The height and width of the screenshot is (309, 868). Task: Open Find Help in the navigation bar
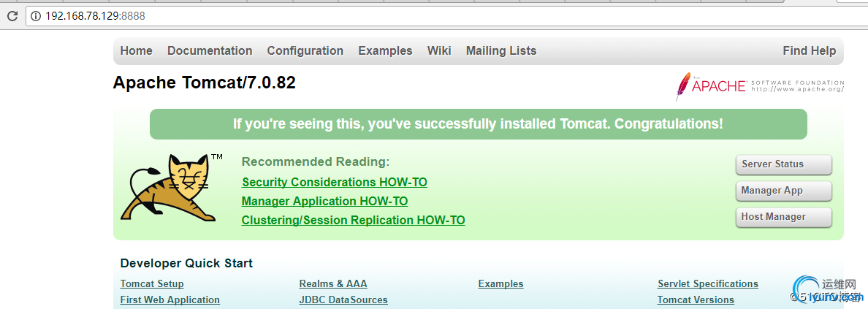pyautogui.click(x=810, y=51)
